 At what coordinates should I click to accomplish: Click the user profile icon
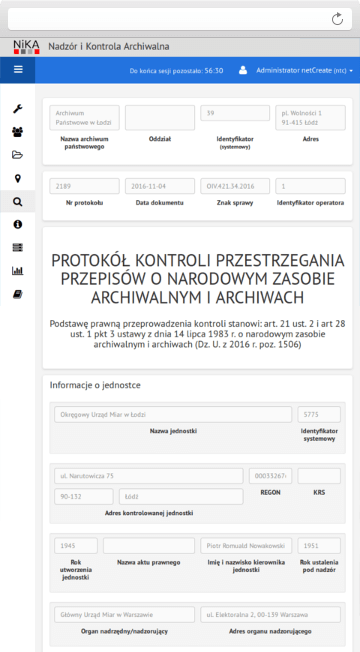[243, 70]
